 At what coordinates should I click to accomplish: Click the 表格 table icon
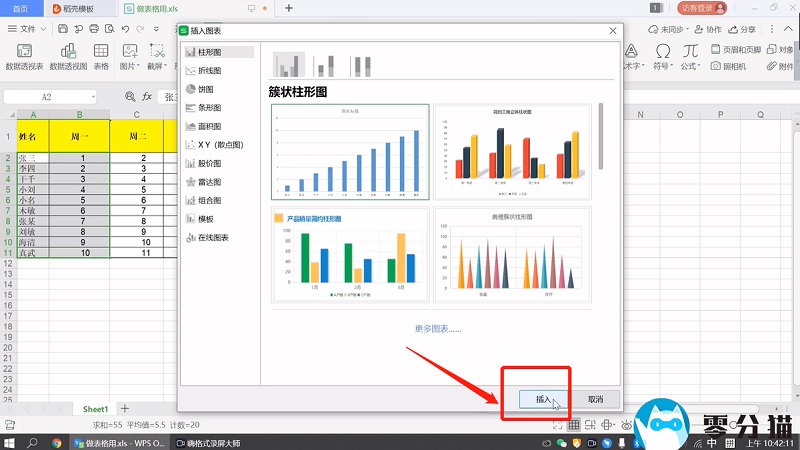click(x=101, y=57)
